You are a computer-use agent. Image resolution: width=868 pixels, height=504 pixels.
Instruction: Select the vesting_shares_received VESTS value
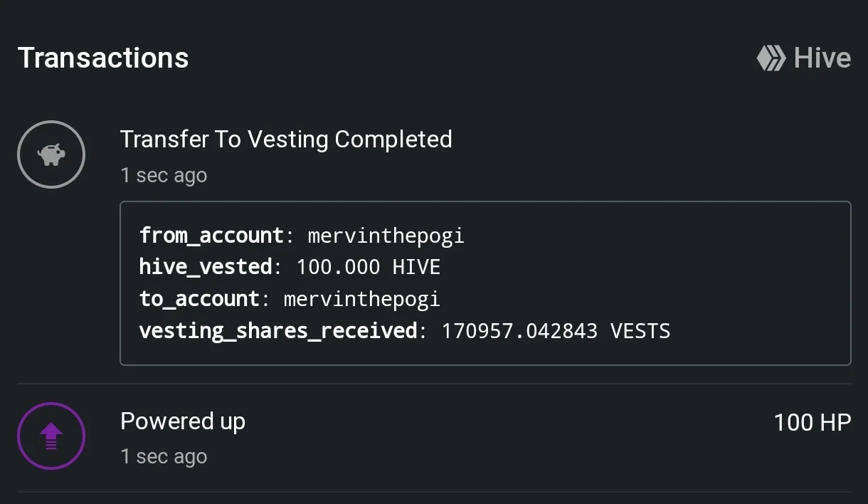point(556,330)
